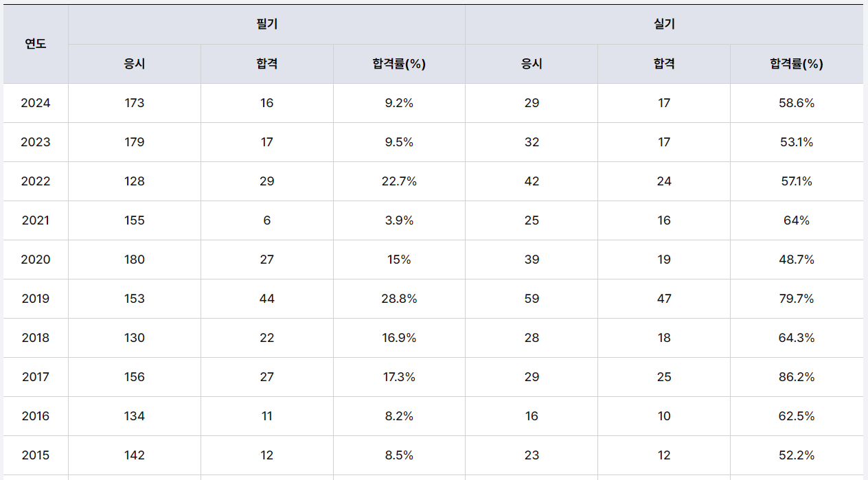Click the 28.8% written pass rate
Screen dimensions: 868x480
399,299
